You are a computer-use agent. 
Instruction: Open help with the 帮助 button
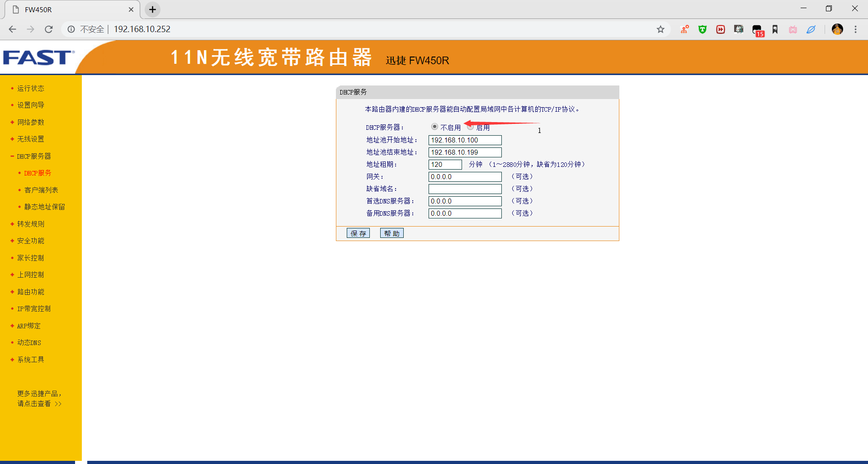click(392, 233)
